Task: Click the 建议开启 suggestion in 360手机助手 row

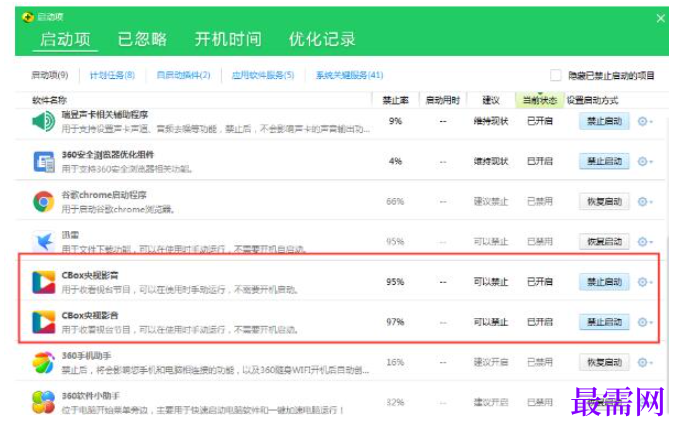Action: click(491, 362)
